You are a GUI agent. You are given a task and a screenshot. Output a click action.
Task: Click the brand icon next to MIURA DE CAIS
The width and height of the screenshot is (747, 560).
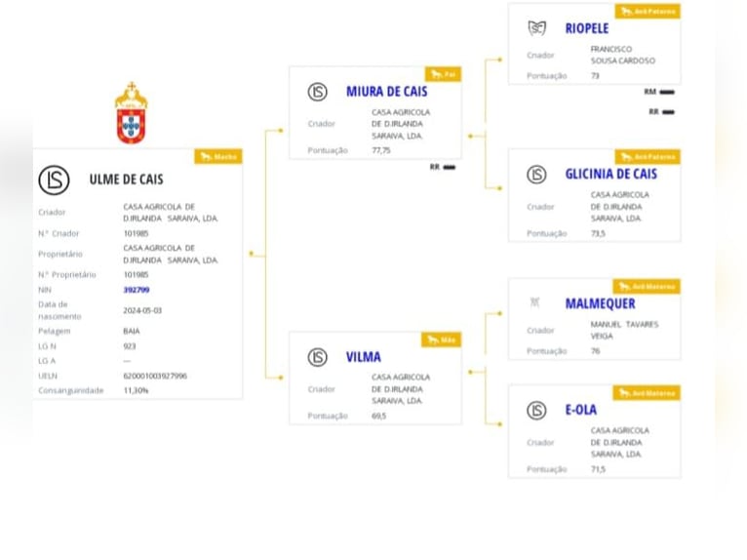tap(317, 92)
